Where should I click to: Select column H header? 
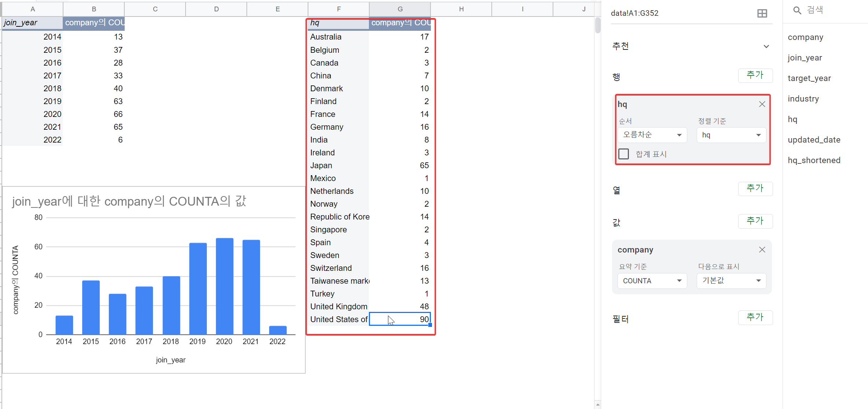[x=461, y=9]
